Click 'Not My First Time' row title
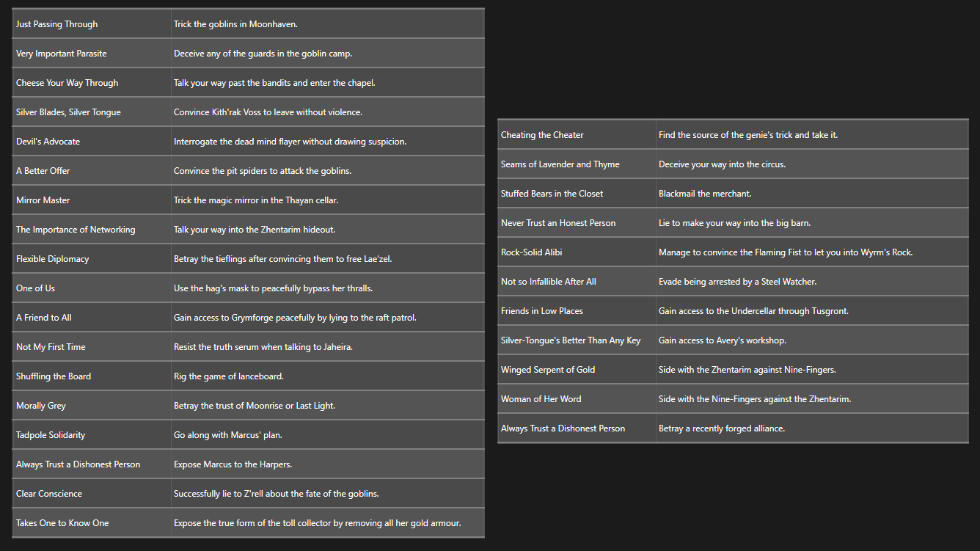Image resolution: width=980 pixels, height=551 pixels. [x=51, y=347]
